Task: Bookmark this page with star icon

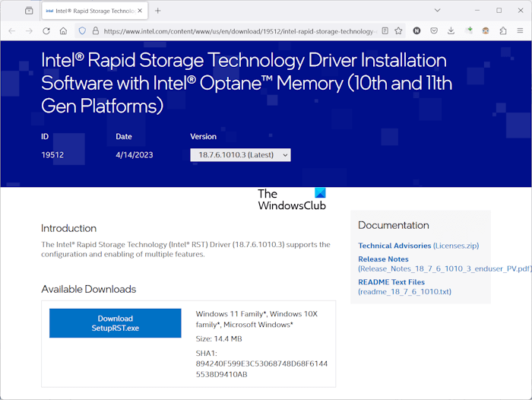Action: 399,31
